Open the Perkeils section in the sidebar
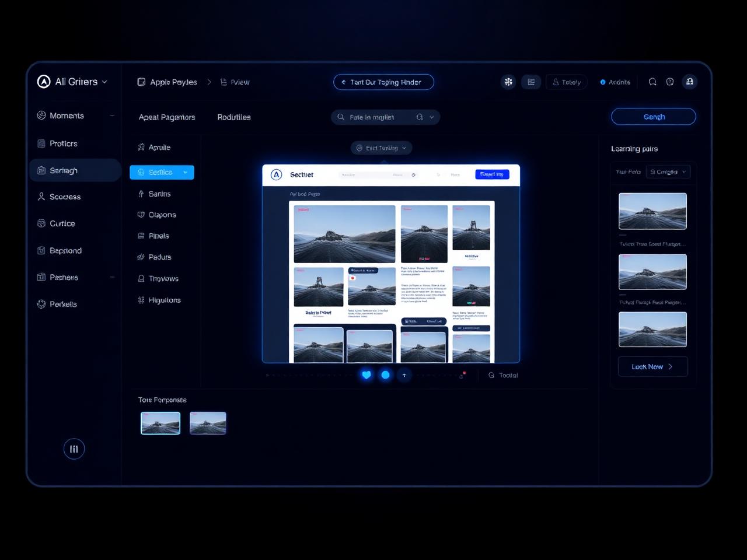This screenshot has width=747, height=560. [62, 304]
